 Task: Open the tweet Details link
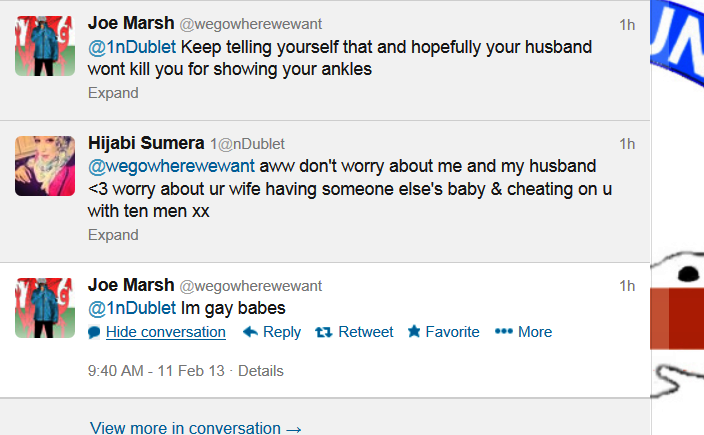(x=261, y=371)
